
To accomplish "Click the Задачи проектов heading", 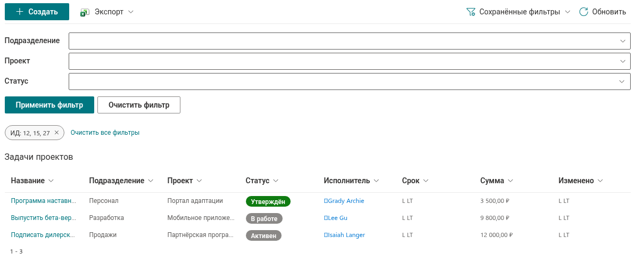I will (x=39, y=157).
